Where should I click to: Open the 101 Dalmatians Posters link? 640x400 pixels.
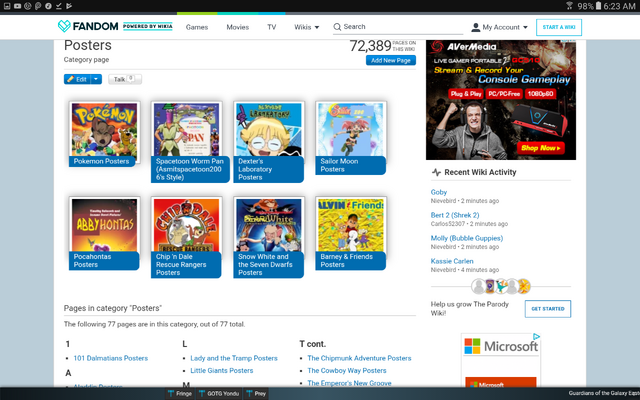[111, 358]
